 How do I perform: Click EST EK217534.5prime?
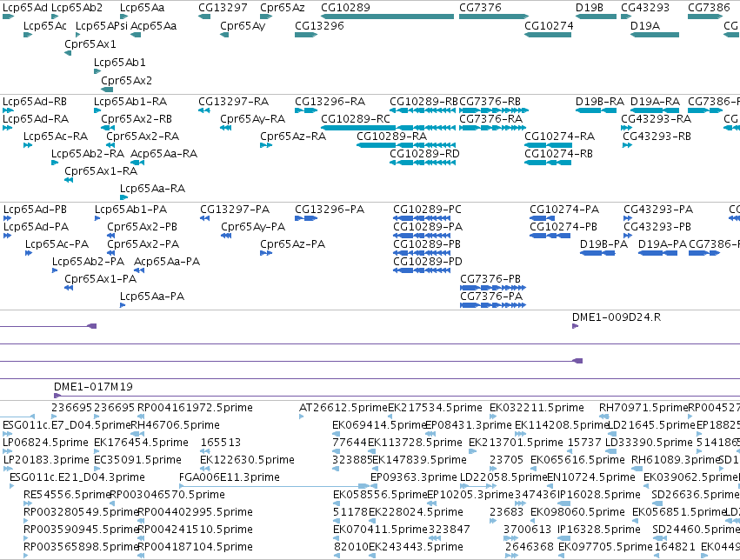(x=435, y=408)
